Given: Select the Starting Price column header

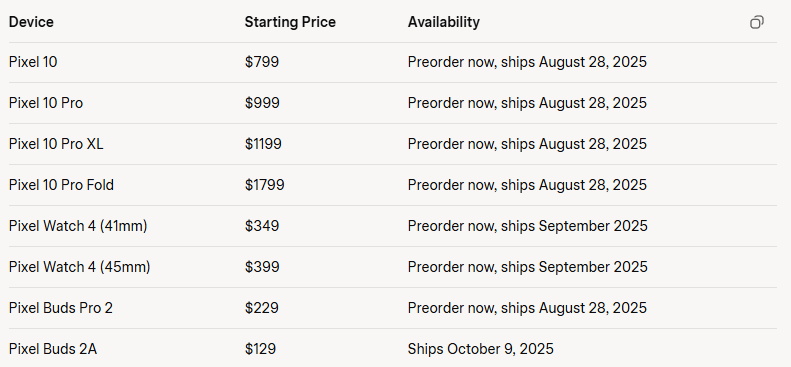Looking at the screenshot, I should click(x=290, y=22).
